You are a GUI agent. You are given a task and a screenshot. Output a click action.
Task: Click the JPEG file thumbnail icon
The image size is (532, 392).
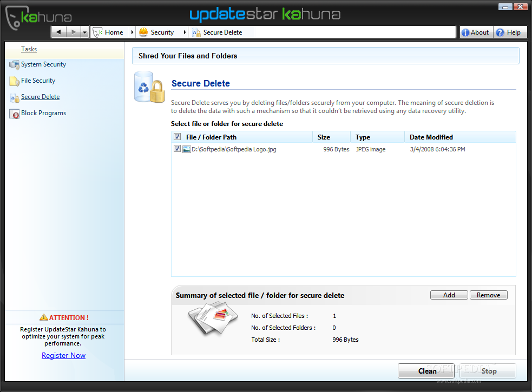[x=187, y=149]
